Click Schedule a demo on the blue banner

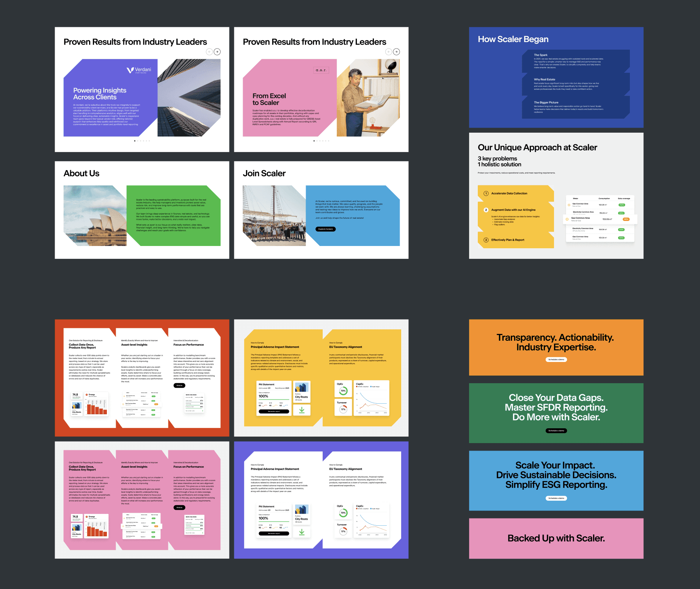coord(556,498)
